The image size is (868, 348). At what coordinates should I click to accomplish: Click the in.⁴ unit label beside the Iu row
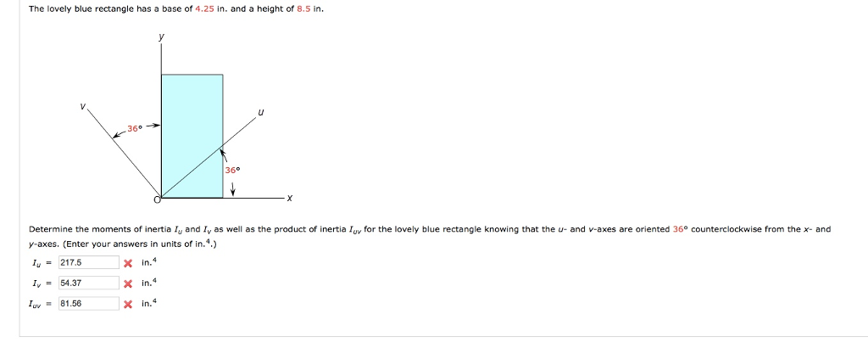(x=149, y=263)
